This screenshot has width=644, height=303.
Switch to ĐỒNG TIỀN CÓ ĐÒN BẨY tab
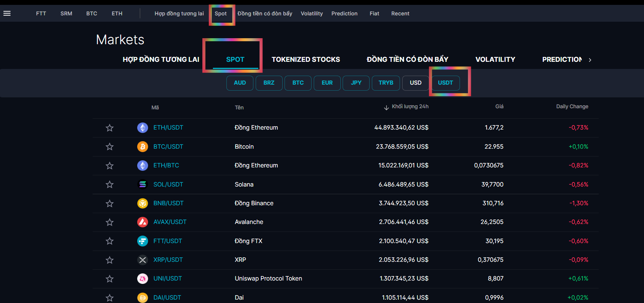[407, 60]
